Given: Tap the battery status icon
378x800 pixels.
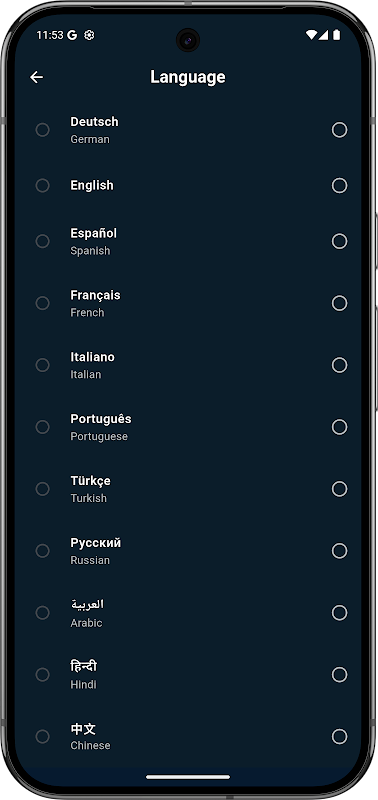Looking at the screenshot, I should point(336,35).
